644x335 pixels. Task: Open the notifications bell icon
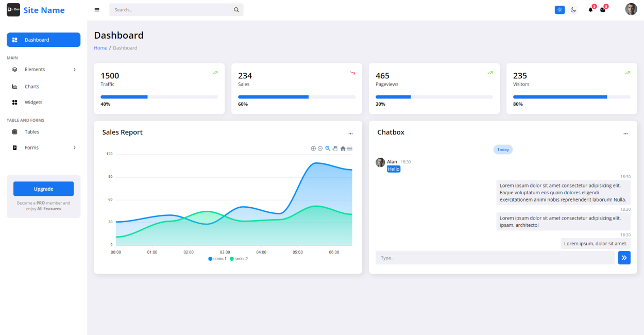point(590,10)
